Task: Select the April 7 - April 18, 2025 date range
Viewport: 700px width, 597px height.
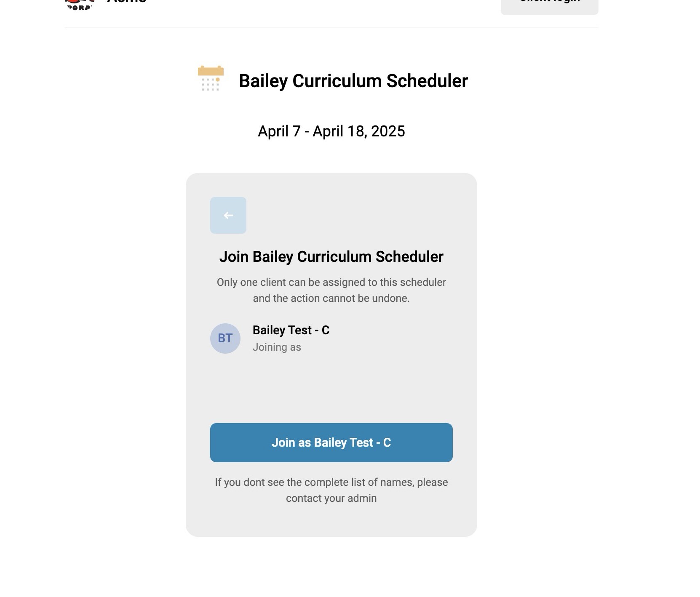Action: (x=331, y=131)
